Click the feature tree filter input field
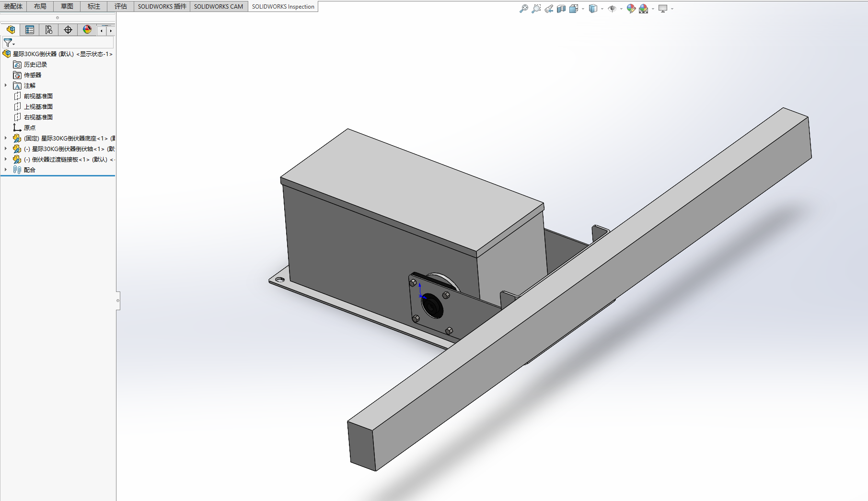Viewport: 868px width, 501px height. click(58, 43)
